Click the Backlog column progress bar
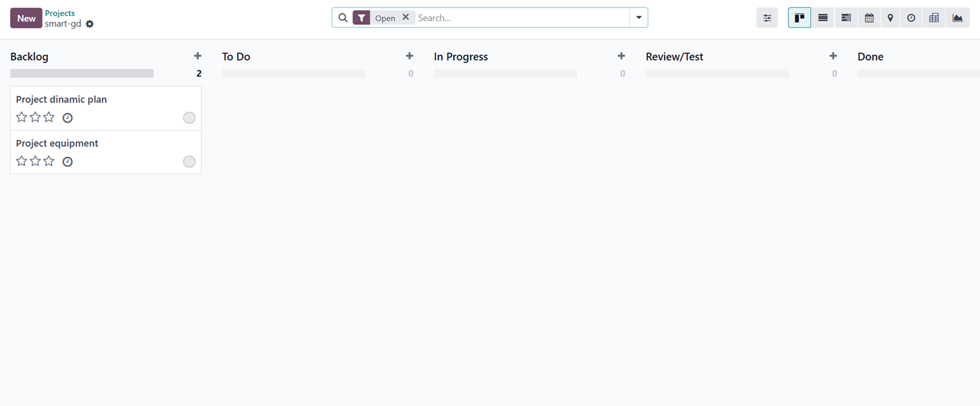This screenshot has height=406, width=980. click(82, 73)
